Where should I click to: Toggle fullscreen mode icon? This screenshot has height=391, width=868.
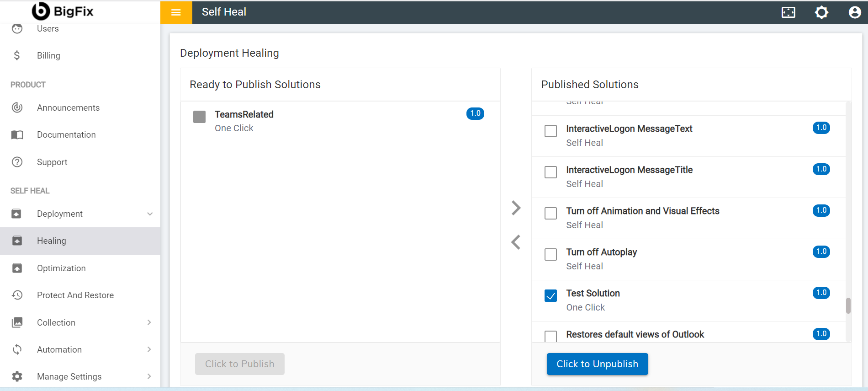[789, 12]
